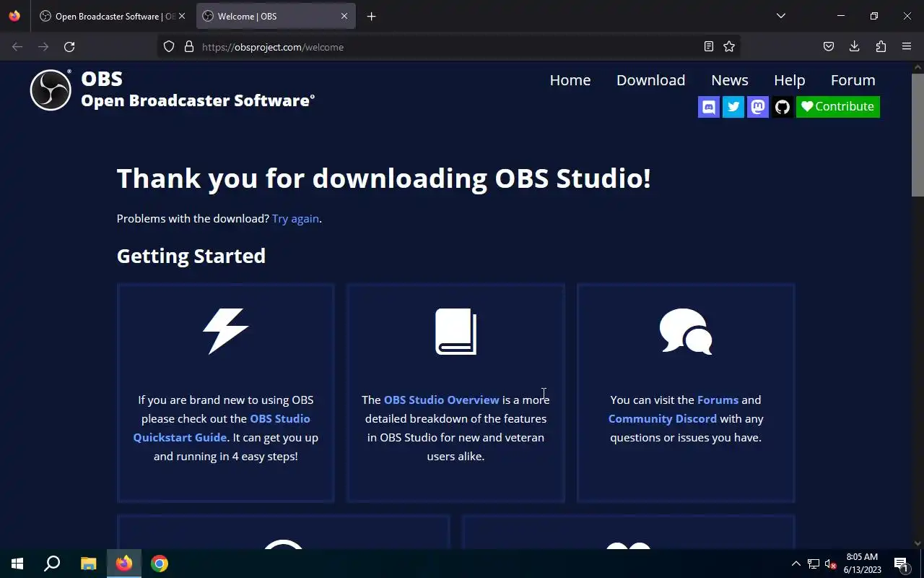
Task: Open the Discord social icon
Action: pyautogui.click(x=709, y=107)
